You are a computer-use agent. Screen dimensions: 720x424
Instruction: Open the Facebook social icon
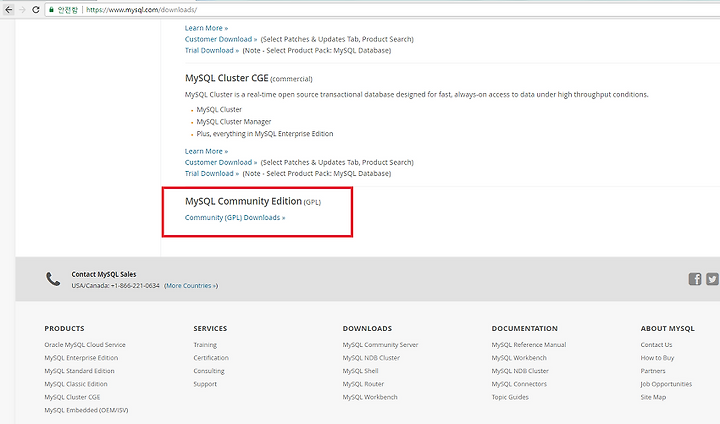[x=695, y=279]
